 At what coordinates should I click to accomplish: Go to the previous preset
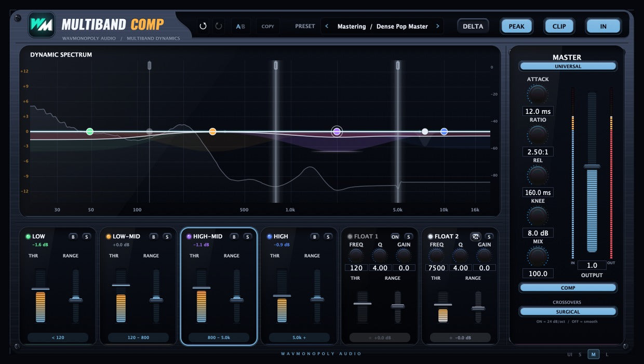coord(327,26)
